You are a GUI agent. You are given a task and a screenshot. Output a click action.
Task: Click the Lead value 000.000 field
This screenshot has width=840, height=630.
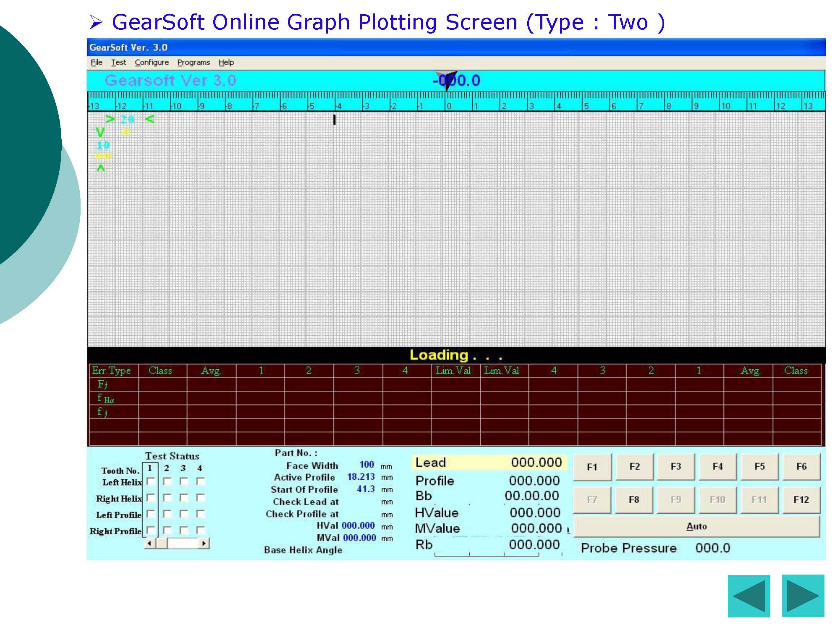point(536,463)
